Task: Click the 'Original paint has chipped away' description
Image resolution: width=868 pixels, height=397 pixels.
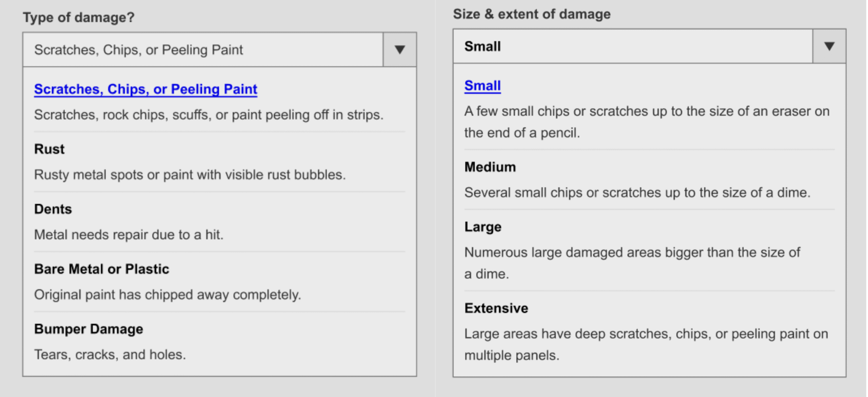Action: (x=167, y=295)
